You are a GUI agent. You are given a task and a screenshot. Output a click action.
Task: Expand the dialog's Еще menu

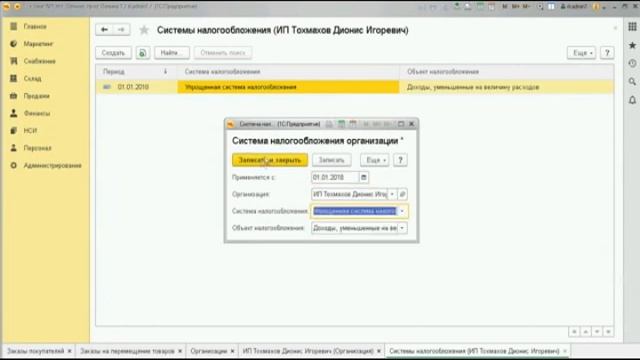(375, 160)
